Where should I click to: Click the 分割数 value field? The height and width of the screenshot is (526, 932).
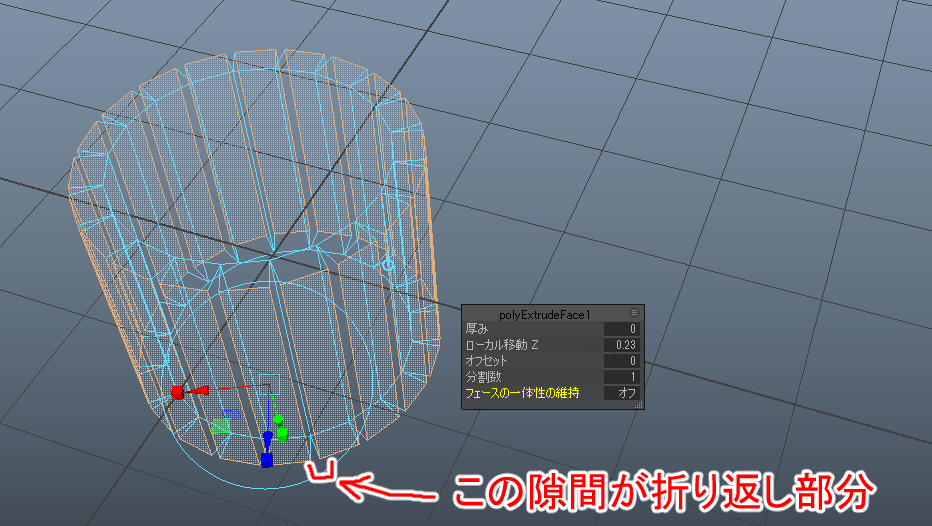tap(622, 377)
